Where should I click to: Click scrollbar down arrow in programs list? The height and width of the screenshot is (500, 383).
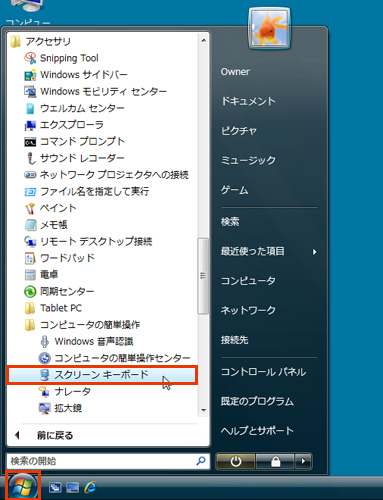203,410
